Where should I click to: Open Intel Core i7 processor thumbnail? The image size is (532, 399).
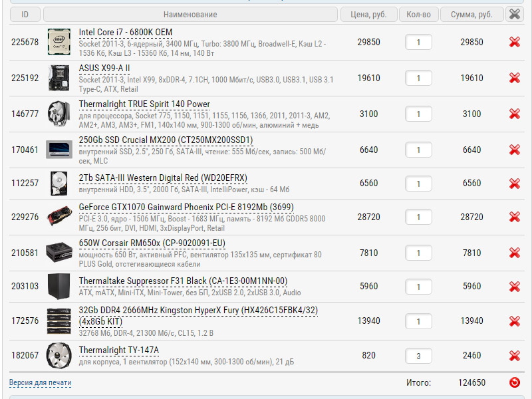click(x=59, y=42)
